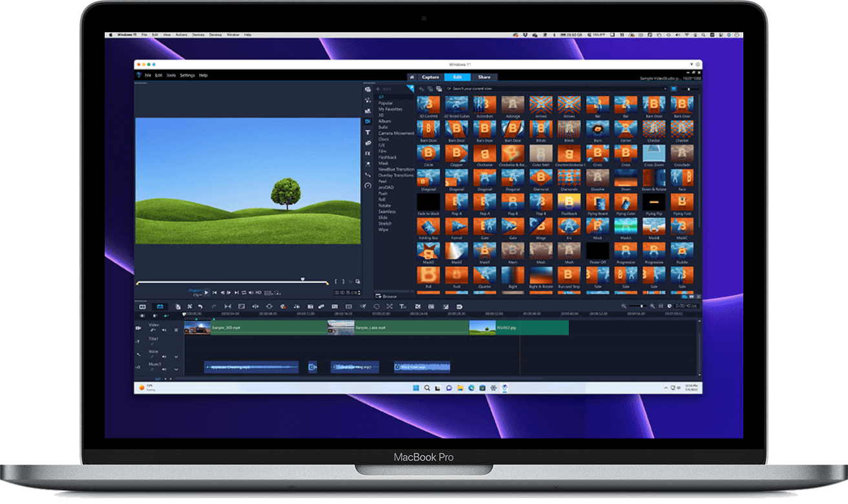Select the Title tool in the library sidebar

[367, 131]
